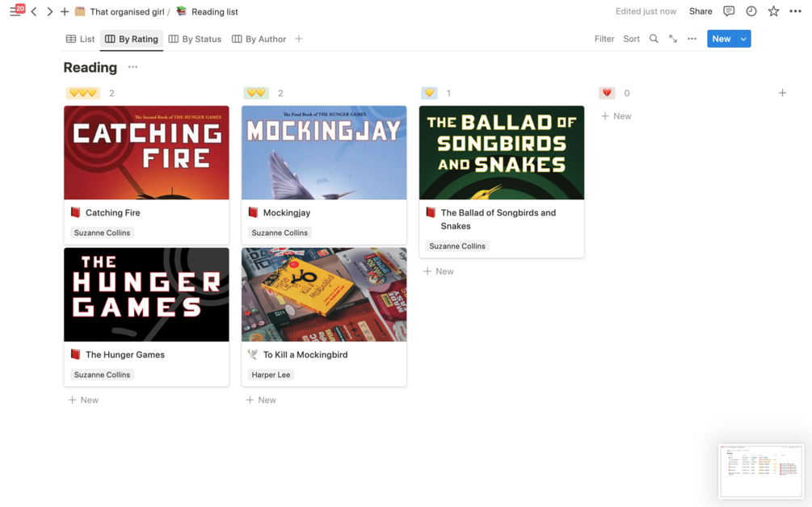Add a new group with plus icon

point(782,93)
